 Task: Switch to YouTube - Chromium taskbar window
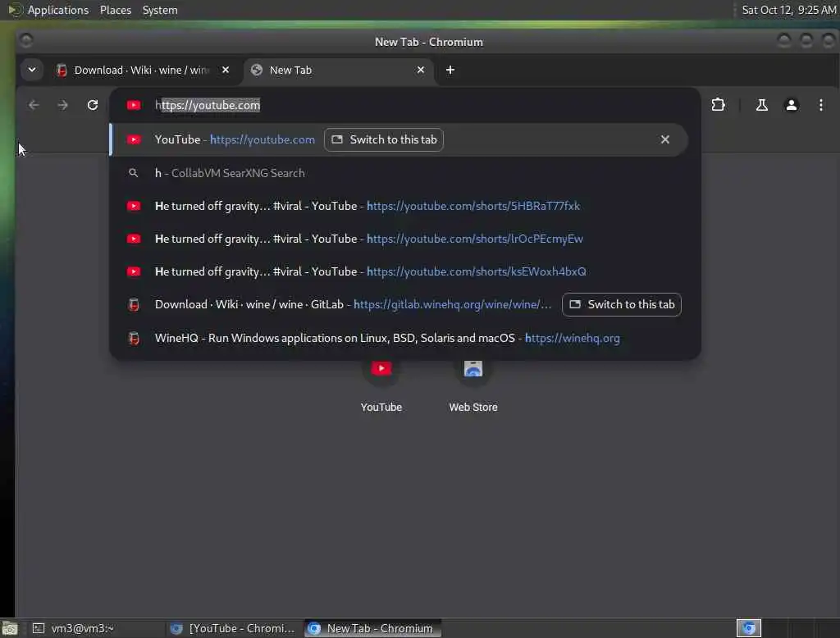[233, 628]
